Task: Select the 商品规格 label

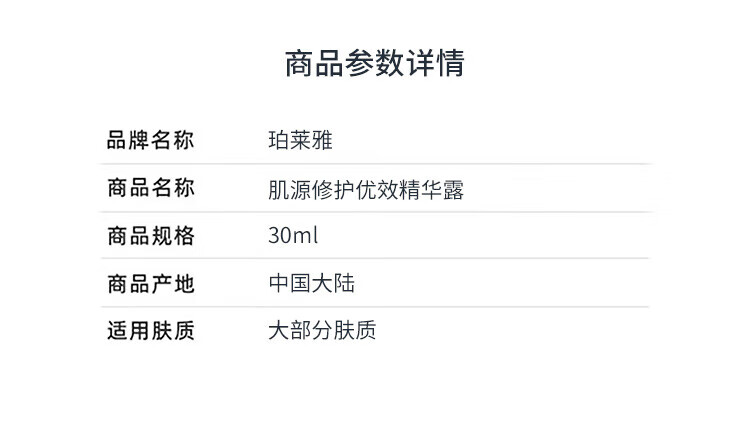Action: click(150, 237)
